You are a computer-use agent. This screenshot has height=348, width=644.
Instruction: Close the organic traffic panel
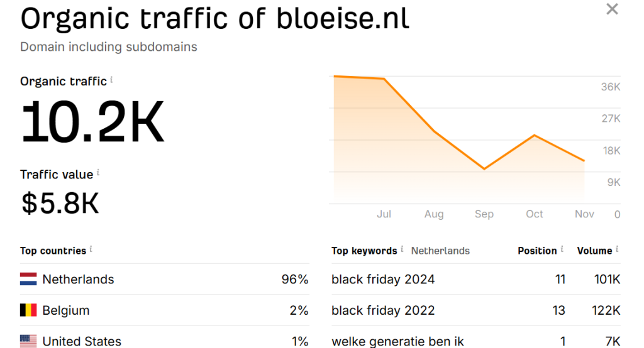611,9
